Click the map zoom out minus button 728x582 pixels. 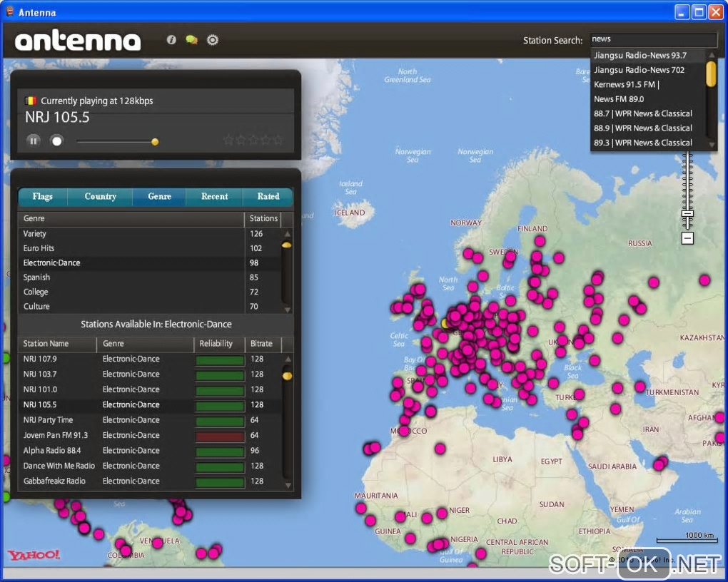(x=687, y=238)
